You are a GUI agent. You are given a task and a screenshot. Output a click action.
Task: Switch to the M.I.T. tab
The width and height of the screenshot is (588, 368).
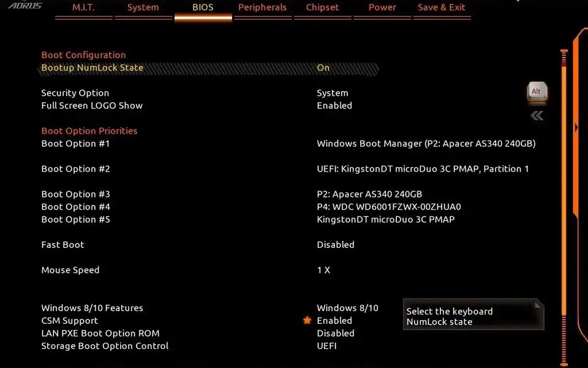(x=84, y=7)
